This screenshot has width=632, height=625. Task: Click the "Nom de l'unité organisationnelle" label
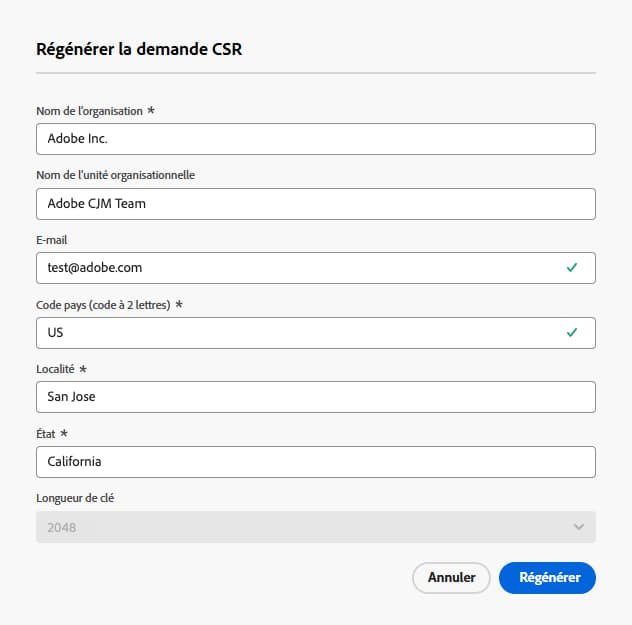(x=115, y=175)
